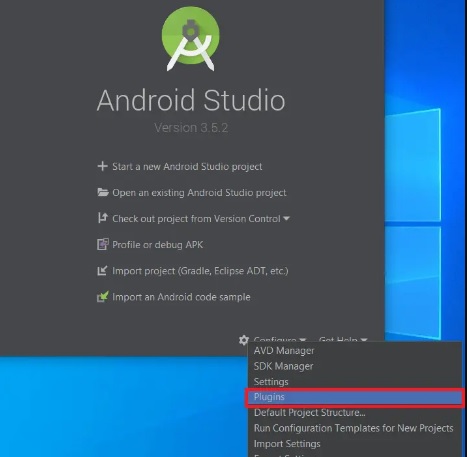Open the Get Help dropdown
Screen dimensions: 467x457
coord(343,340)
